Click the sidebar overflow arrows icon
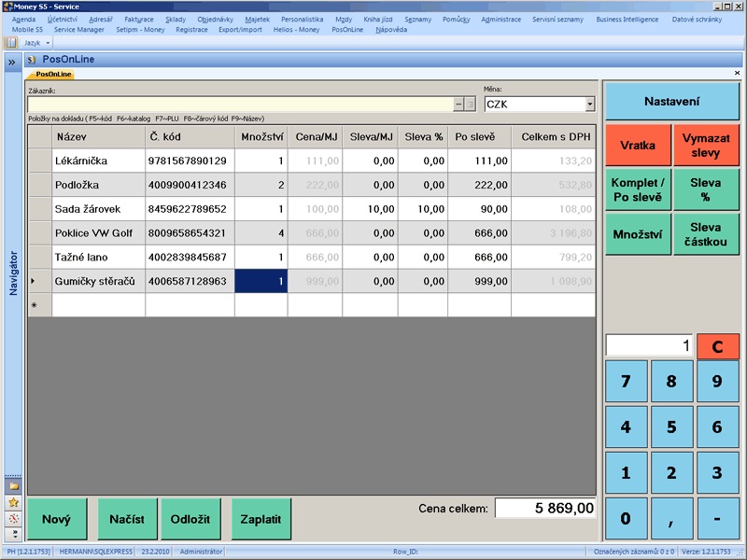Screen dimensions: 747x560 (x=14, y=533)
